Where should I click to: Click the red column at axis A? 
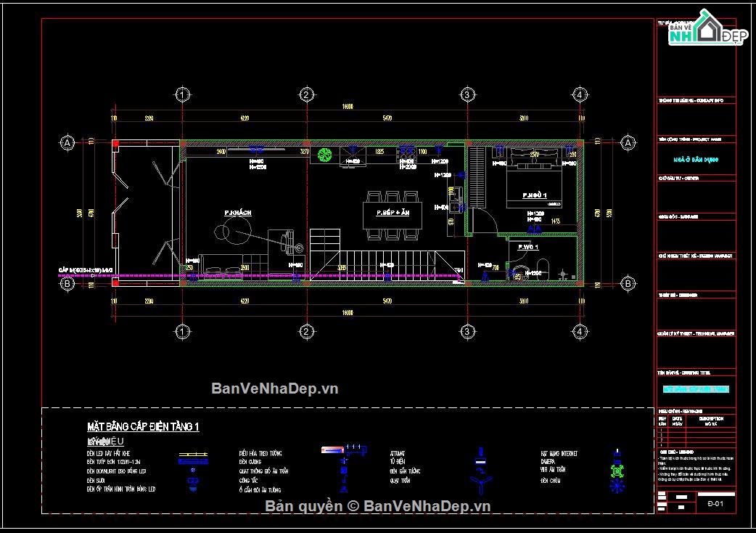tap(115, 143)
